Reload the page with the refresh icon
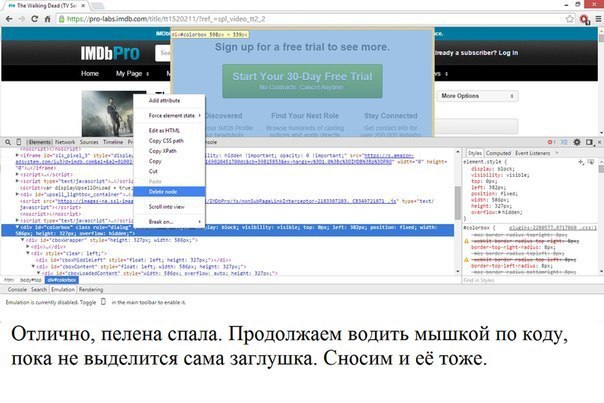Image resolution: width=604 pixels, height=403 pixels. pos(34,18)
